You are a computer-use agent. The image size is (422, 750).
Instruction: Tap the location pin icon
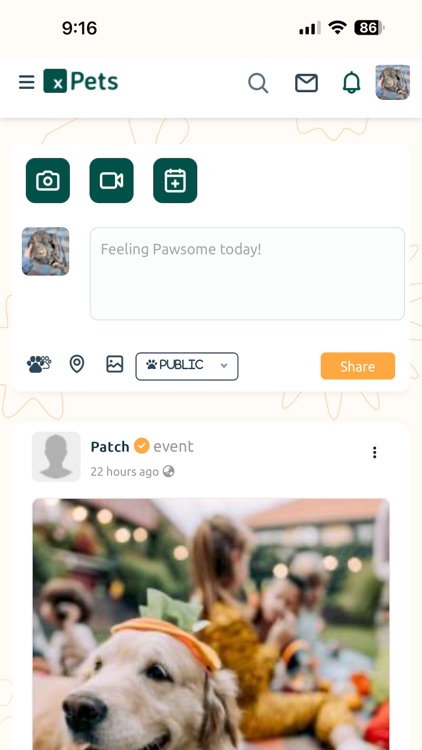tap(77, 364)
